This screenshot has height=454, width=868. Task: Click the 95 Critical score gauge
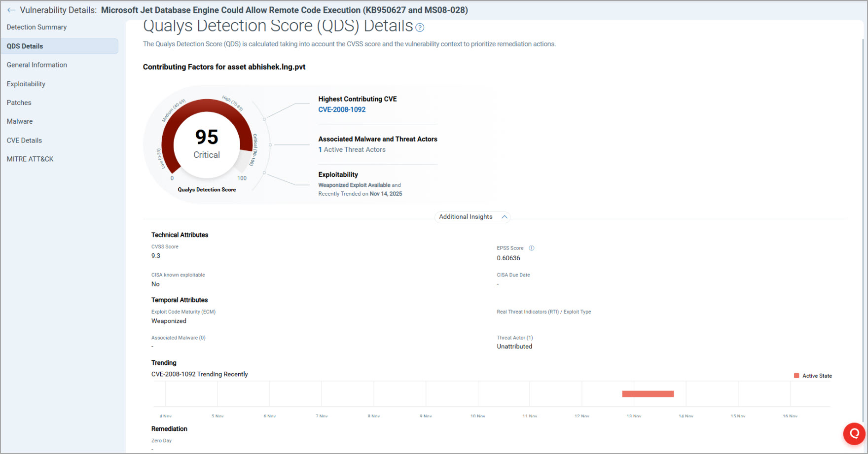[207, 143]
